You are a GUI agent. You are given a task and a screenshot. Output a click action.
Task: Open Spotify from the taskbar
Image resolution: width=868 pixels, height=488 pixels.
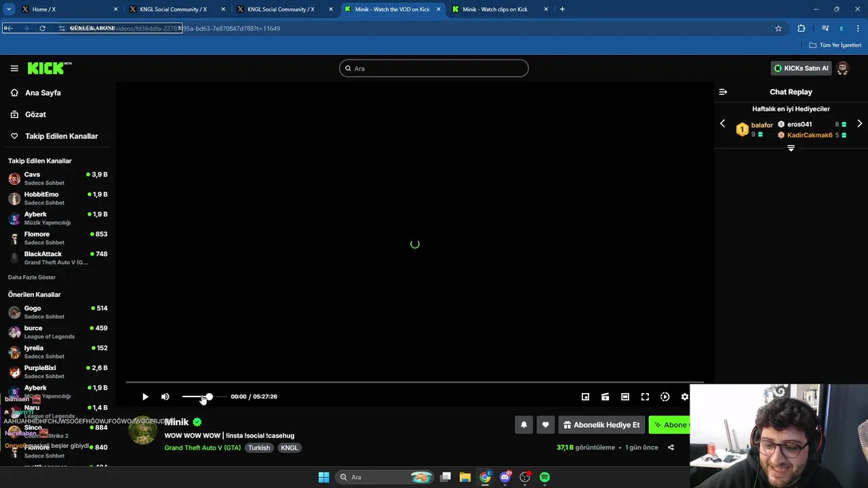(545, 477)
